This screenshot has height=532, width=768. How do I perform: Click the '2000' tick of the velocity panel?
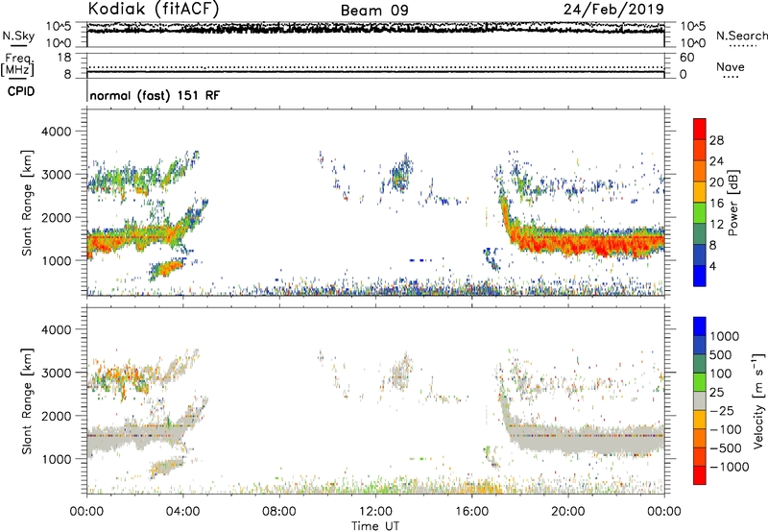tap(56, 416)
